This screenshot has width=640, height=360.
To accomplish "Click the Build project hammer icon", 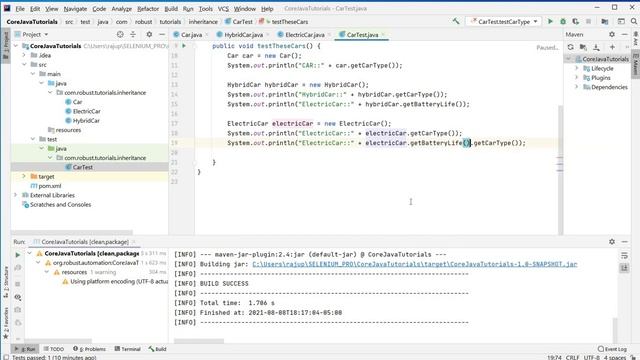I will (x=456, y=21).
